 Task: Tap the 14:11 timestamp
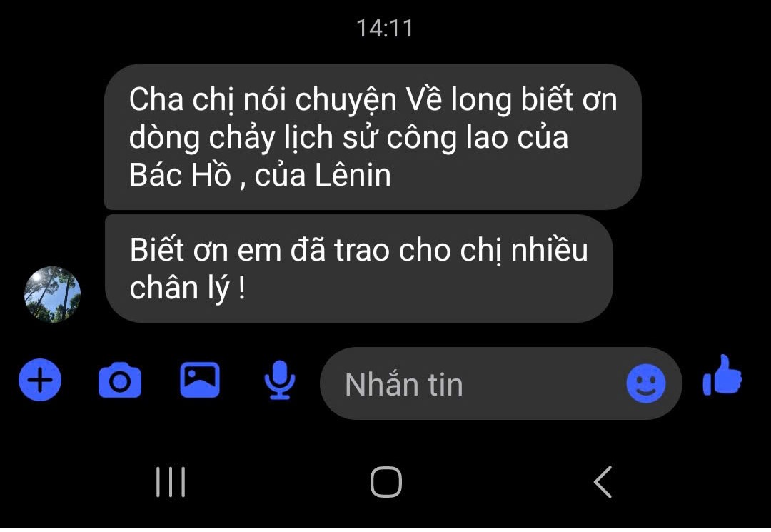click(x=385, y=28)
